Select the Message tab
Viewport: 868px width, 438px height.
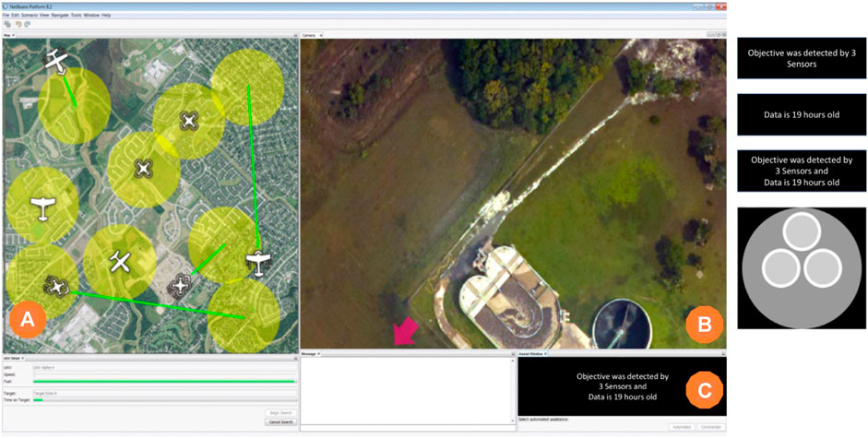click(309, 353)
